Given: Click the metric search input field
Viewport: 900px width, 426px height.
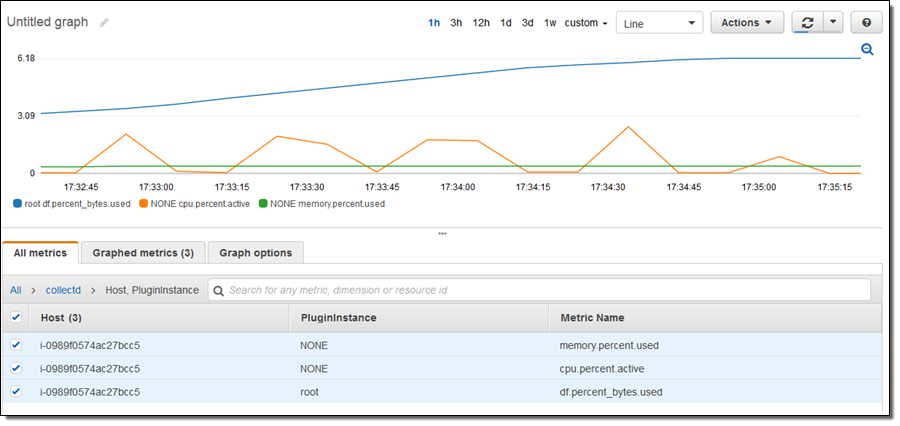Looking at the screenshot, I should tap(540, 290).
